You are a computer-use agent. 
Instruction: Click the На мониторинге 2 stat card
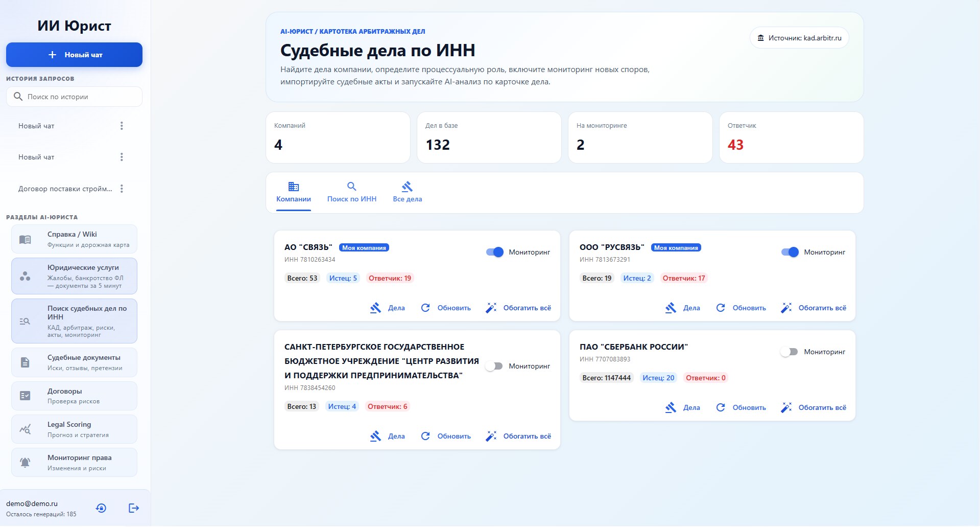640,138
